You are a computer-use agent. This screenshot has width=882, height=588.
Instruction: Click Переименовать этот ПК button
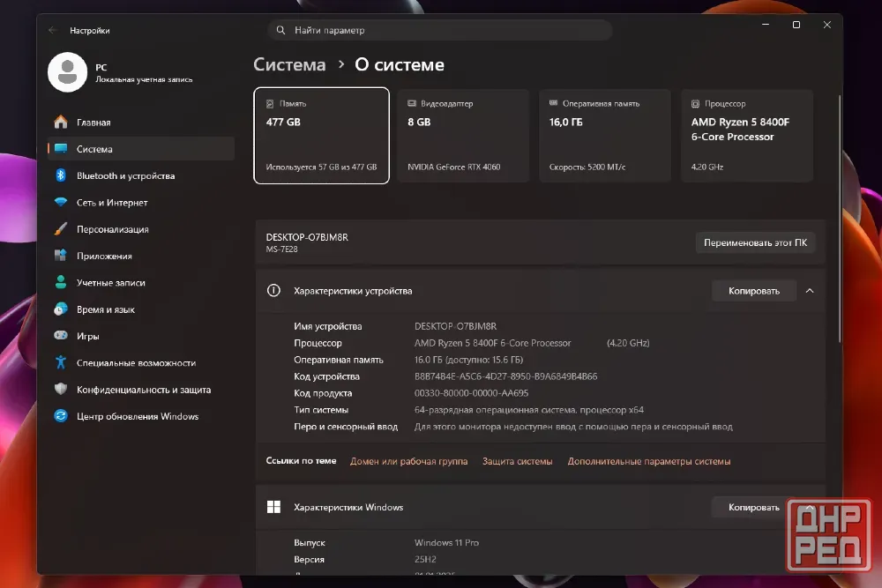[x=756, y=242]
